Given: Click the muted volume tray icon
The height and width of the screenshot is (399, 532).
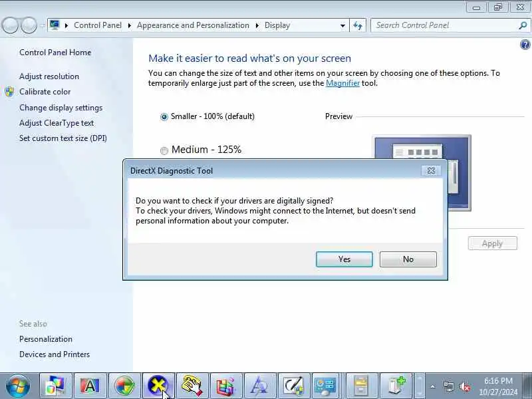Looking at the screenshot, I should click(x=464, y=386).
